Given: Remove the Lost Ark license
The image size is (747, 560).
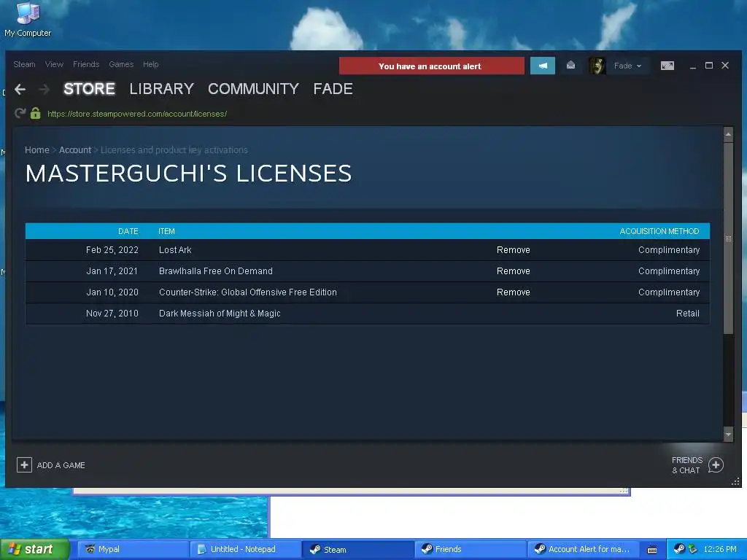Looking at the screenshot, I should 513,250.
